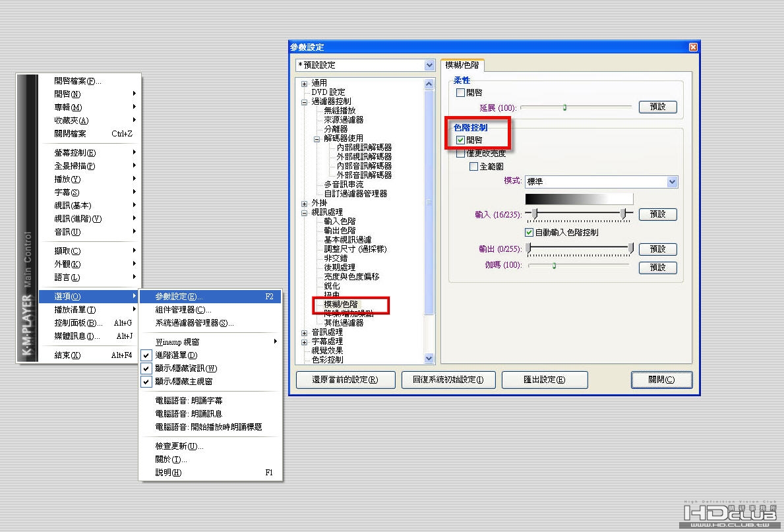This screenshot has width=784, height=532.
Task: Open 系統過濾器管理器 menu item
Action: 210,323
